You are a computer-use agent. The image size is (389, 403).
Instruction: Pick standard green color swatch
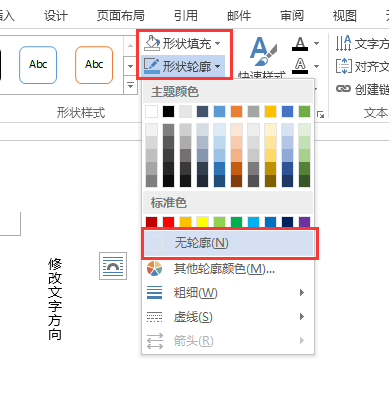236,222
